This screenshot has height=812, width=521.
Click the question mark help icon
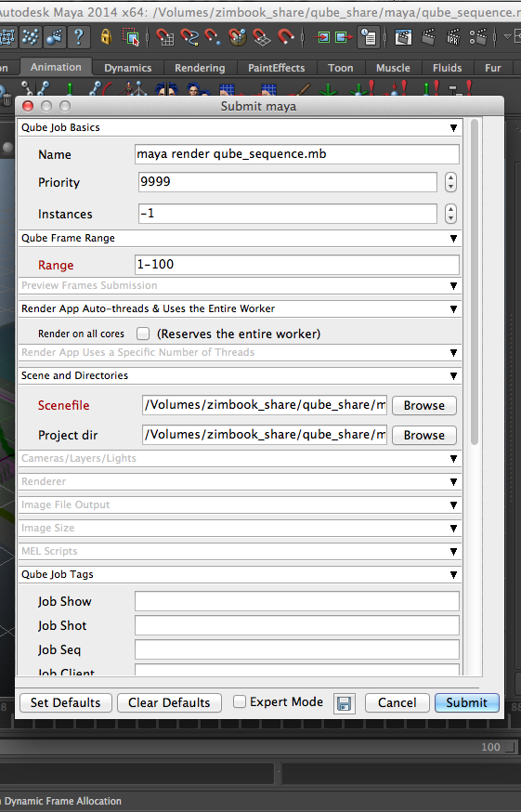click(x=79, y=37)
